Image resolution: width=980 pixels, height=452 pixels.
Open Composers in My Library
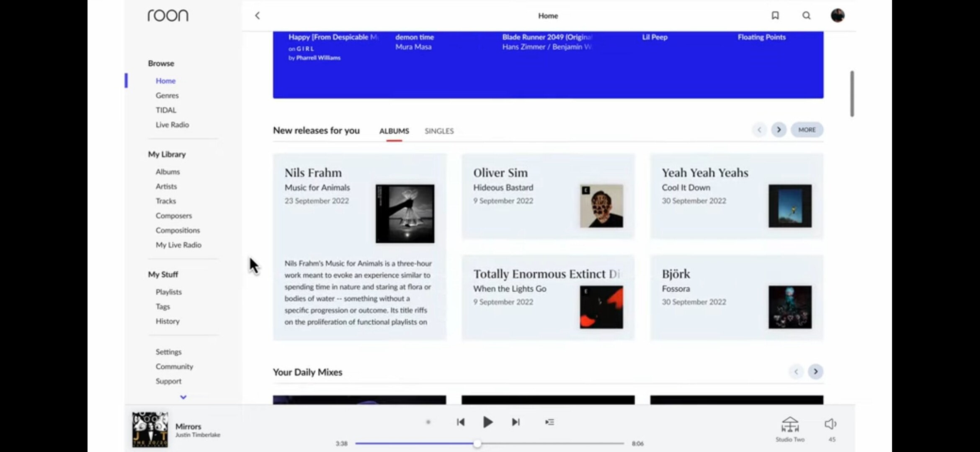[174, 216]
